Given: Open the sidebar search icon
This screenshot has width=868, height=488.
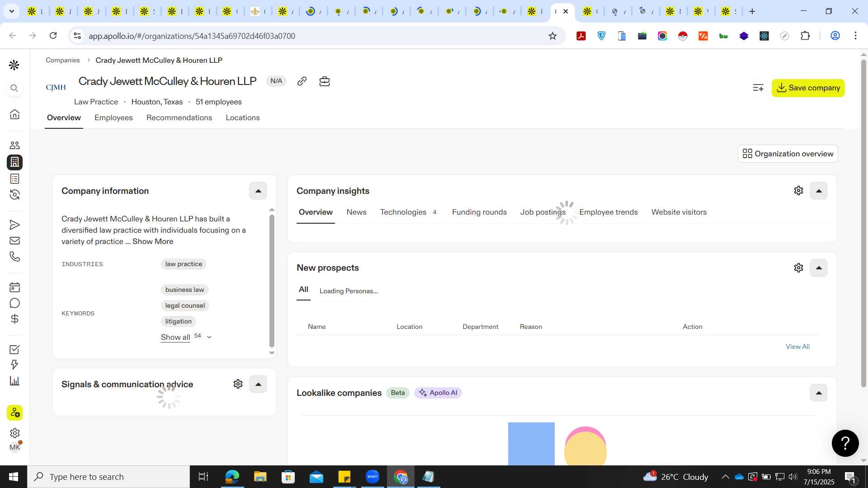Looking at the screenshot, I should tap(14, 88).
